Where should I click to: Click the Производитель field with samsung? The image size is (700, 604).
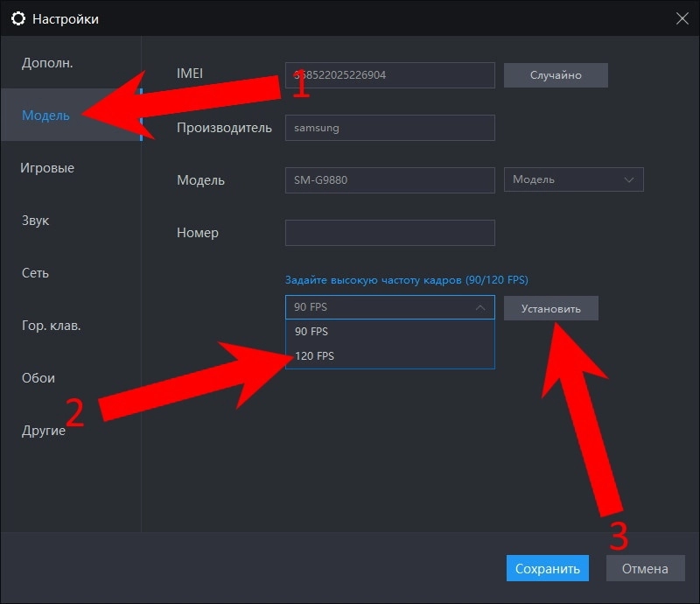pyautogui.click(x=389, y=128)
